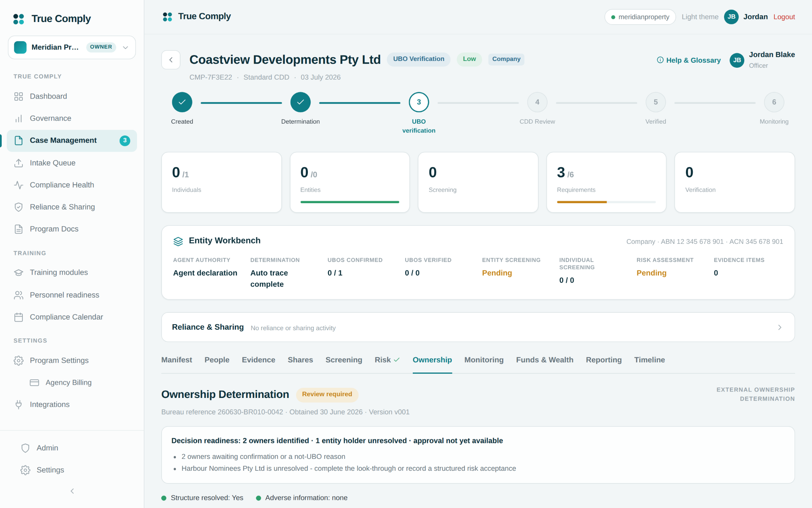Image resolution: width=812 pixels, height=508 pixels.
Task: Click the Compliance Health pulse icon
Action: pos(19,185)
